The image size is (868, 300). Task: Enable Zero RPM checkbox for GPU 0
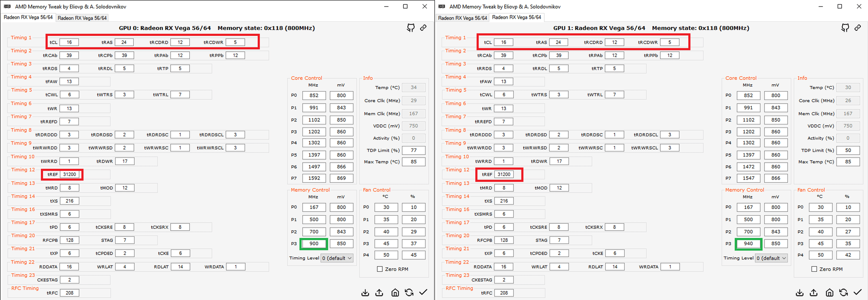tap(380, 269)
